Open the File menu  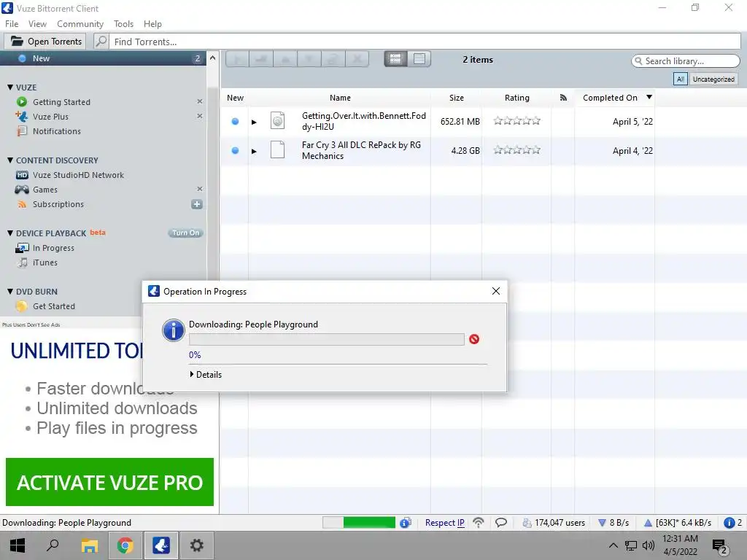click(12, 24)
